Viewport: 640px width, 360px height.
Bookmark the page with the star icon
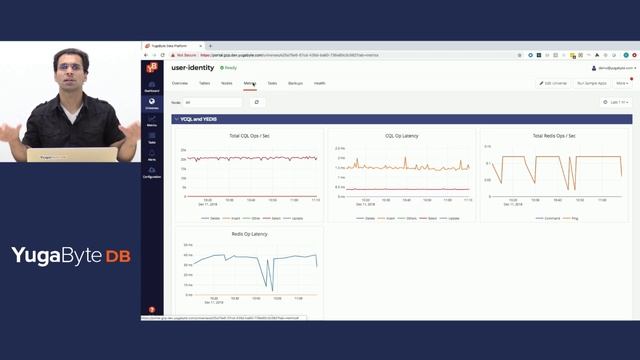pyautogui.click(x=519, y=55)
